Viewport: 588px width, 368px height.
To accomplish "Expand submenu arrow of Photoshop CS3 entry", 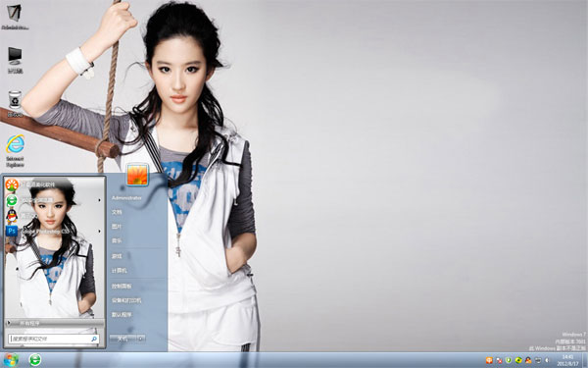I will pos(99,231).
